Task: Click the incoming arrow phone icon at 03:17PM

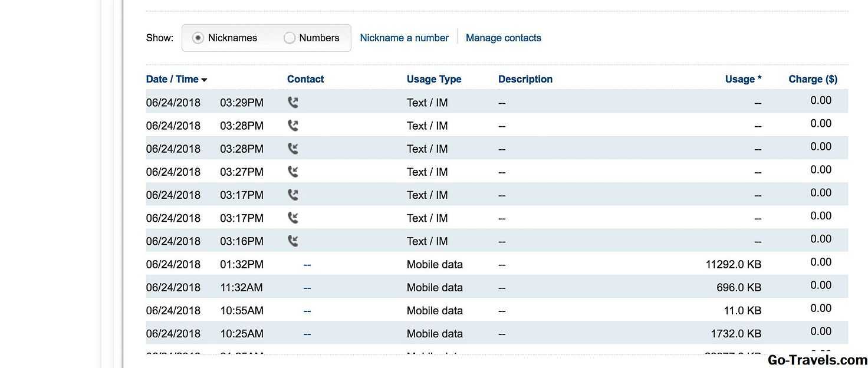Action: click(x=292, y=218)
